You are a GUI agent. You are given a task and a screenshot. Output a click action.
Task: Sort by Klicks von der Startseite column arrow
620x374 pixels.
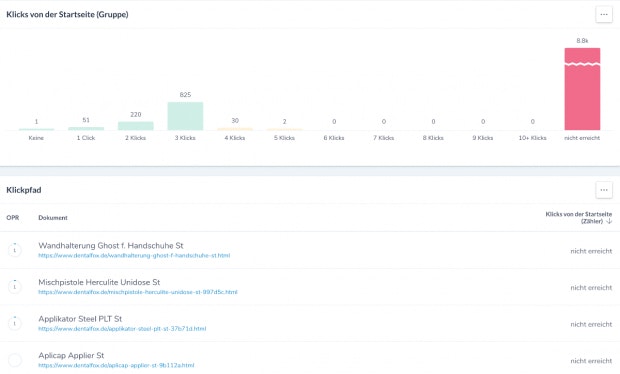(x=609, y=221)
